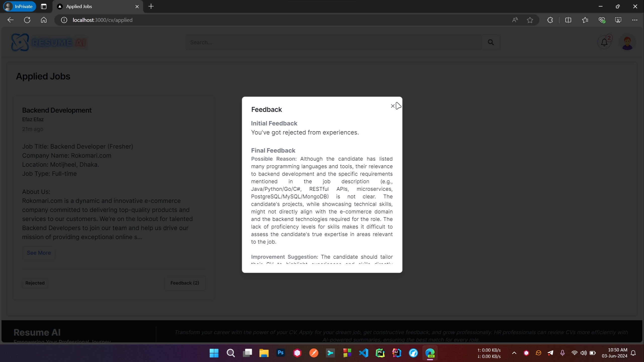
Task: Switch to the Applied Jobs tab
Action: coord(83,7)
